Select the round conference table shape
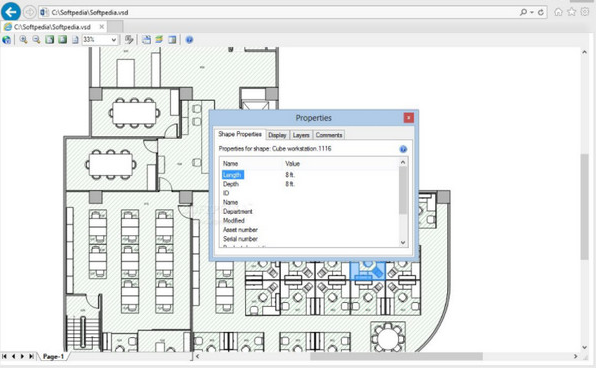The width and height of the screenshot is (596, 368). (x=388, y=338)
